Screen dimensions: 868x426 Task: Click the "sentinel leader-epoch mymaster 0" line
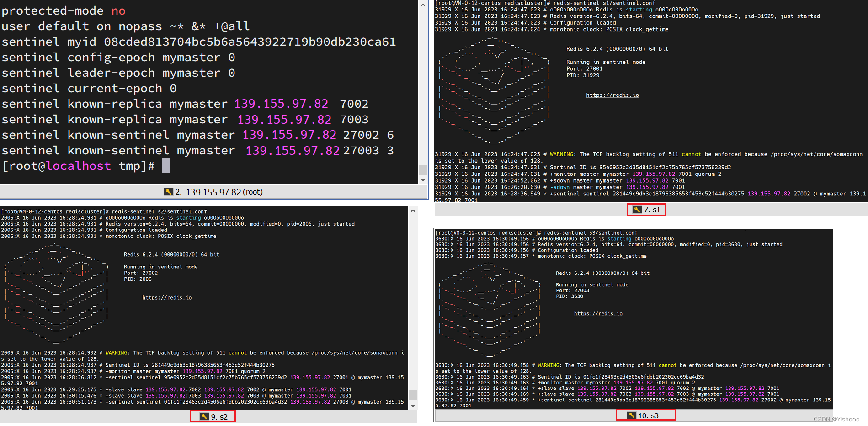pyautogui.click(x=118, y=73)
